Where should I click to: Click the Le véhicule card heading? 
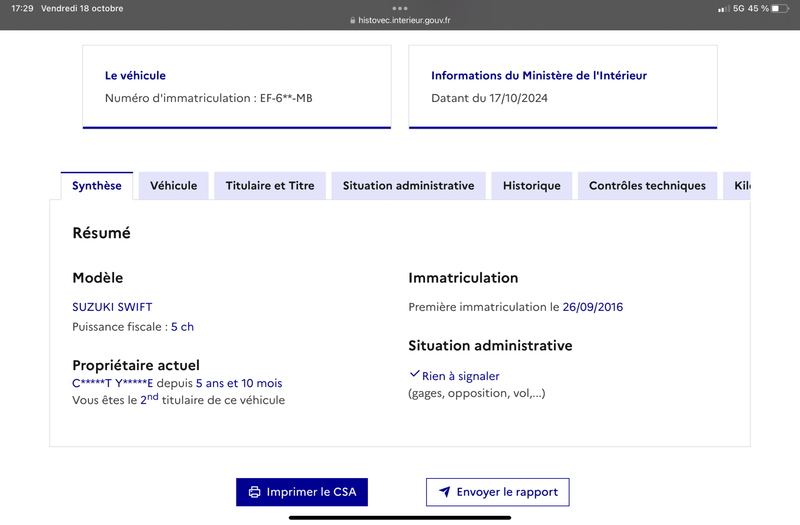tap(135, 76)
